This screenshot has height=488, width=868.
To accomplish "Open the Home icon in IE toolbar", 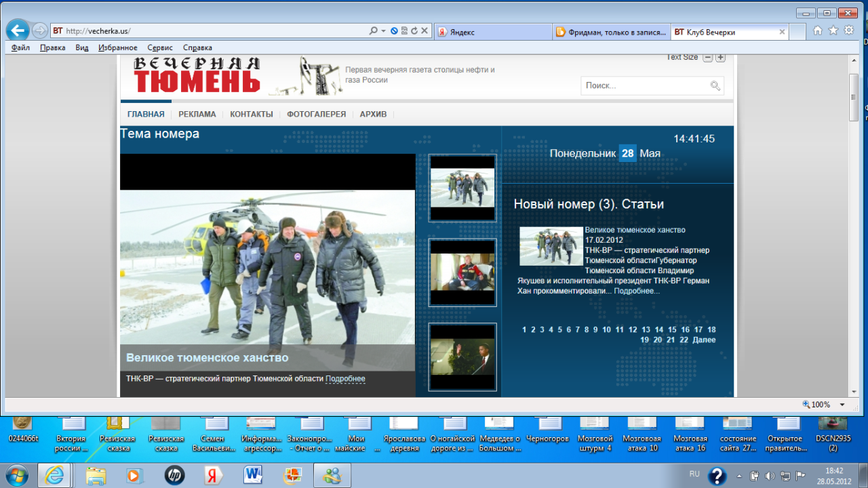I will [x=818, y=30].
